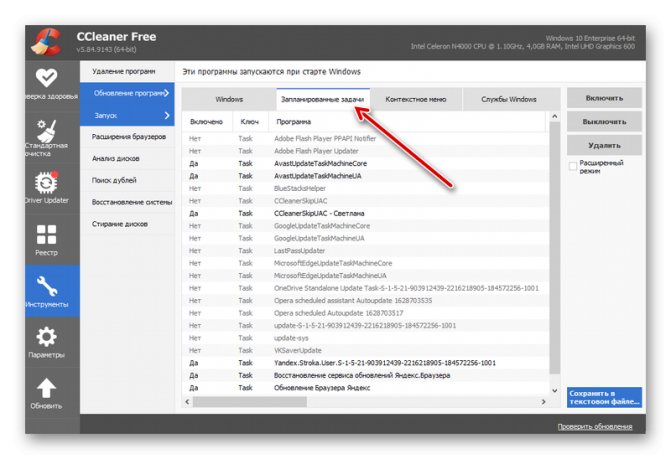Image resolution: width=671 pixels, height=459 pixels.
Task: Select the AvastUpdateTaskMachineUA row
Action: click(366, 176)
